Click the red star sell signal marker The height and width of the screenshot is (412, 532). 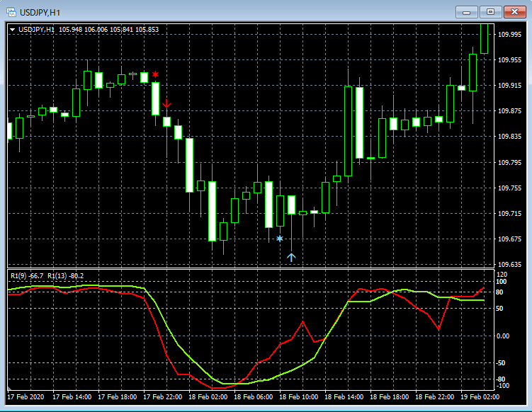[155, 74]
